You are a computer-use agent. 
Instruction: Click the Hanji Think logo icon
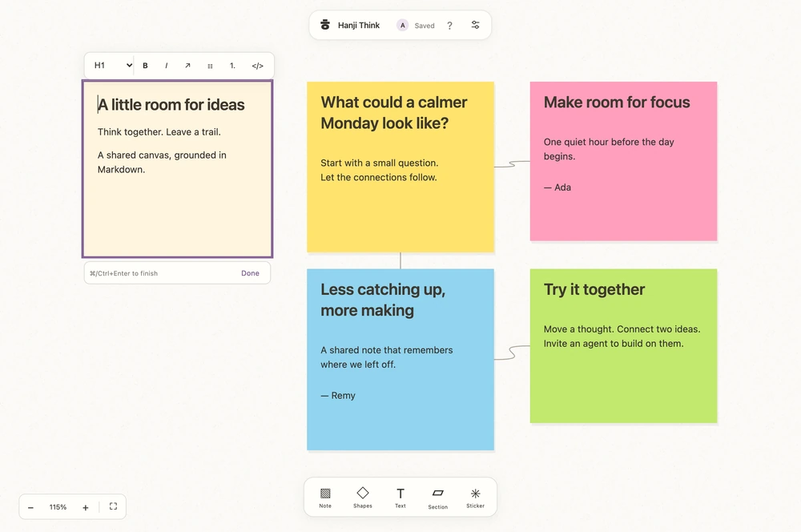point(325,25)
